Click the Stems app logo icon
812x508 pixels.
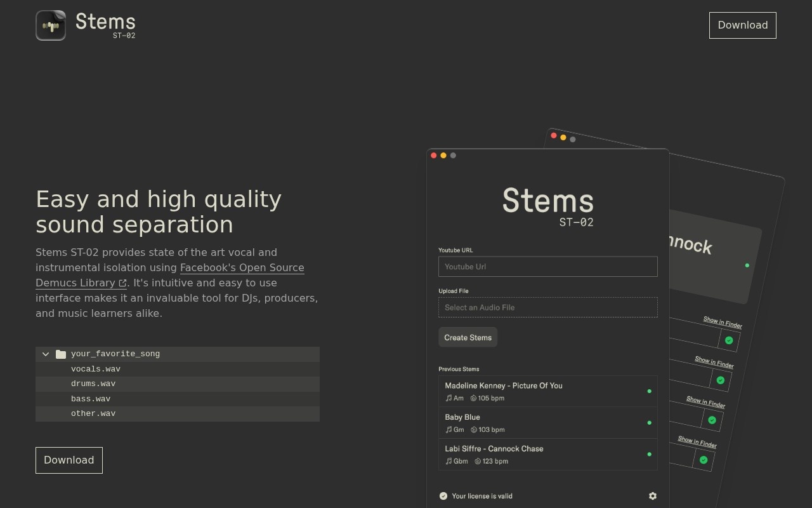(51, 25)
